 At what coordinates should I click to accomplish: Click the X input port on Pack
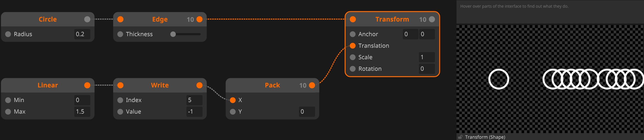click(233, 100)
